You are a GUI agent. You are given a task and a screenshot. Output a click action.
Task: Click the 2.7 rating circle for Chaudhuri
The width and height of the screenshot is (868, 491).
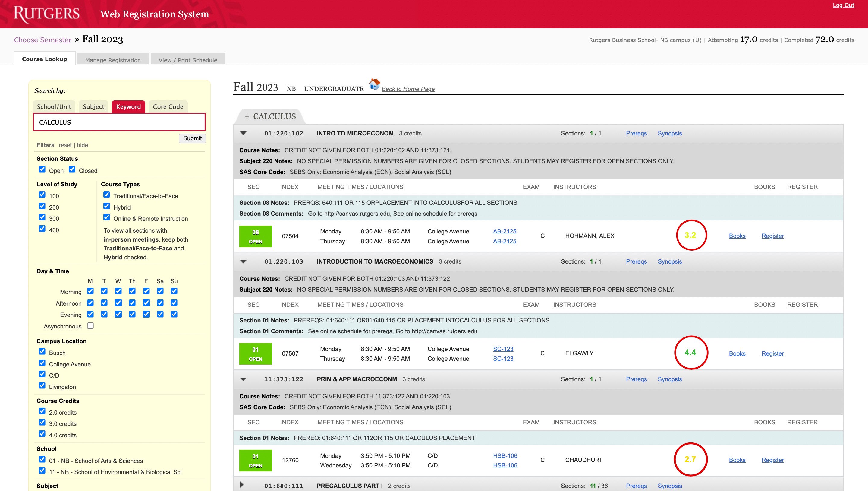tap(690, 459)
